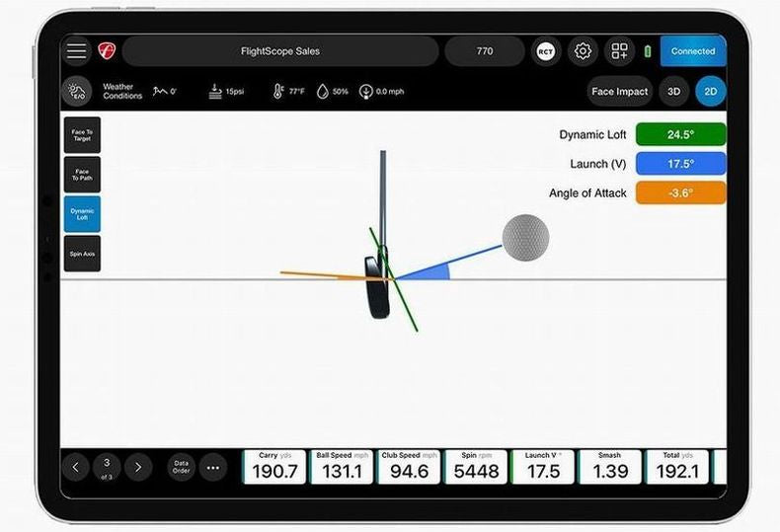This screenshot has width=780, height=532.
Task: Switch to 3D view
Action: click(x=673, y=92)
